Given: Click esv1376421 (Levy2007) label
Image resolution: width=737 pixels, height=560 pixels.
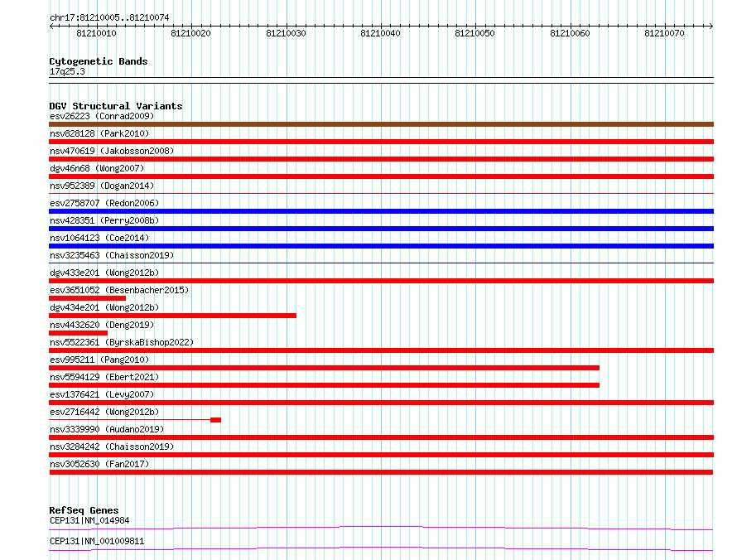Looking at the screenshot, I should (102, 394).
